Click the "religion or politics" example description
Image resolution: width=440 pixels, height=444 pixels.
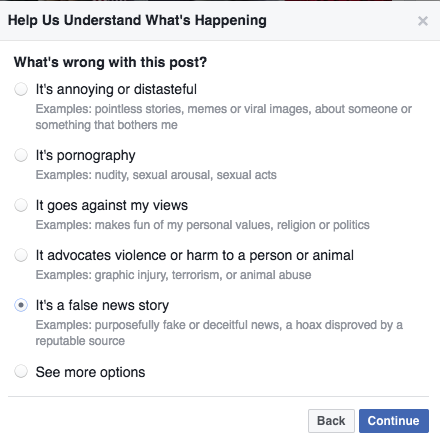coord(203,225)
